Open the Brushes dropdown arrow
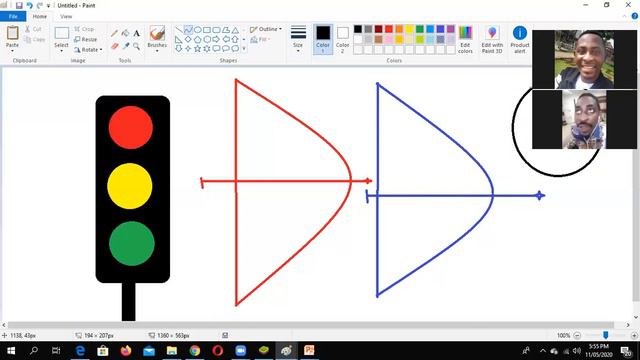The height and width of the screenshot is (360, 640). [x=157, y=51]
